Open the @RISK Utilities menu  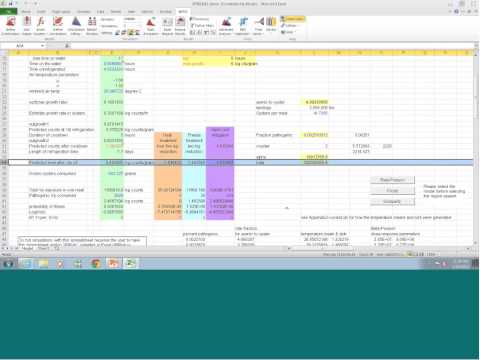pyautogui.click(x=289, y=26)
